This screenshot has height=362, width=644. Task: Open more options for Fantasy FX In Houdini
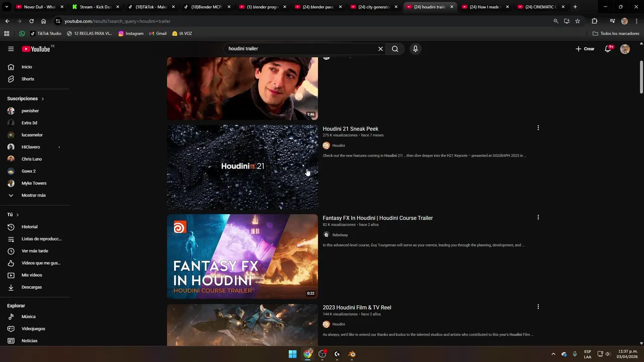[538, 217]
